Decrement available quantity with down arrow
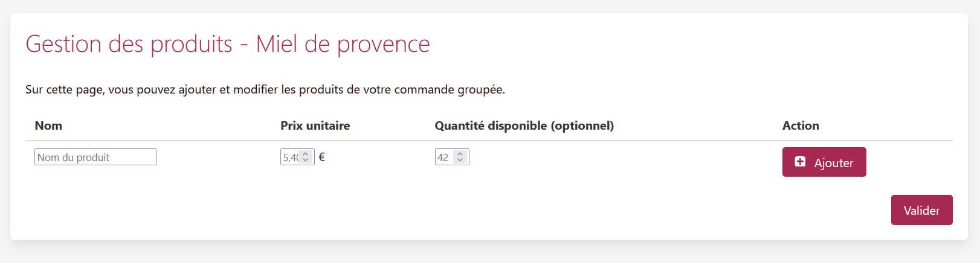Image resolution: width=980 pixels, height=263 pixels. click(460, 160)
